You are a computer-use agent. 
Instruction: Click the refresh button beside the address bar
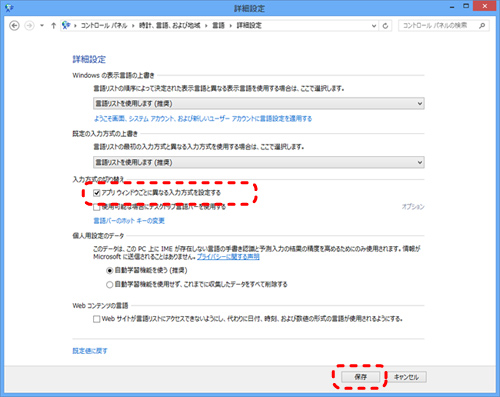click(385, 26)
